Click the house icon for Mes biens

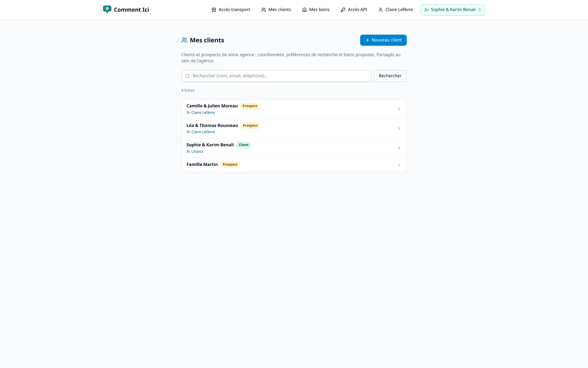(x=304, y=10)
